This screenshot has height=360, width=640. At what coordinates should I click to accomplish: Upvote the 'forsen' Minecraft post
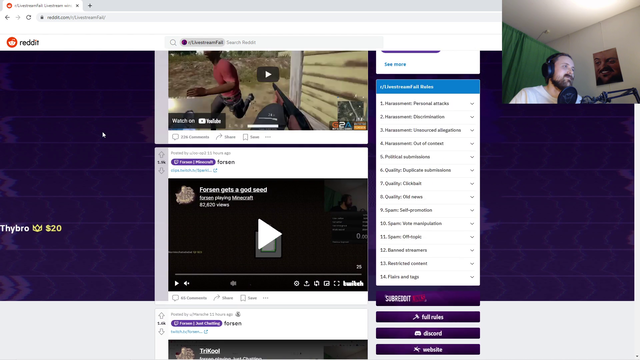[x=162, y=155]
